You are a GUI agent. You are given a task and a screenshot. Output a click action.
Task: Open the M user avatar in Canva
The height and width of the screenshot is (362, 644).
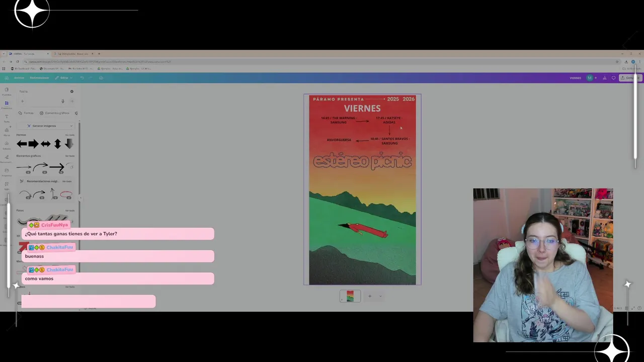tap(590, 78)
